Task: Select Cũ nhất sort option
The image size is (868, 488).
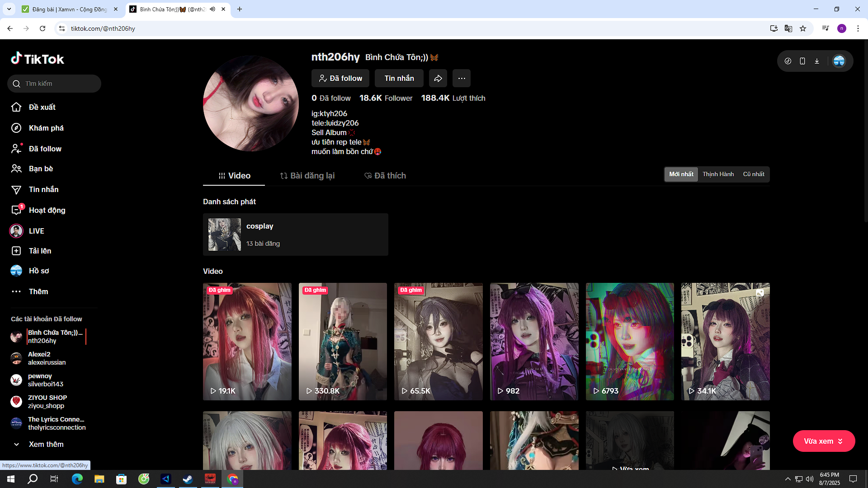Action: point(753,174)
